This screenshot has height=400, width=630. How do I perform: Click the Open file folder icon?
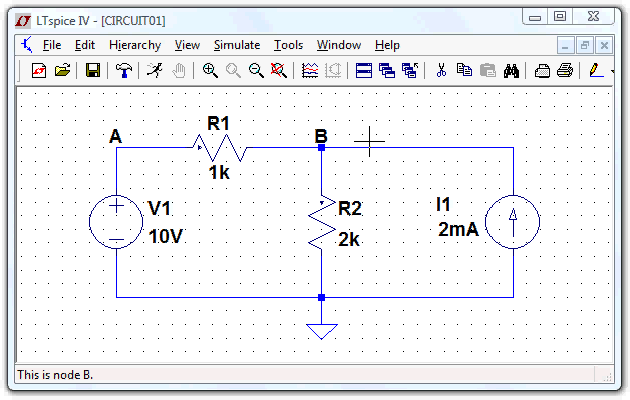click(62, 70)
